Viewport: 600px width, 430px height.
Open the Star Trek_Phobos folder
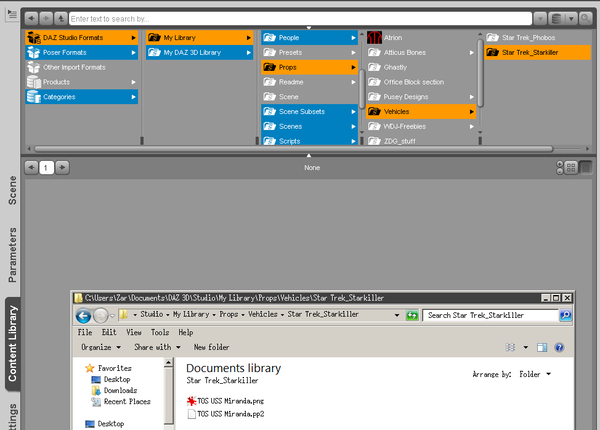(538, 37)
